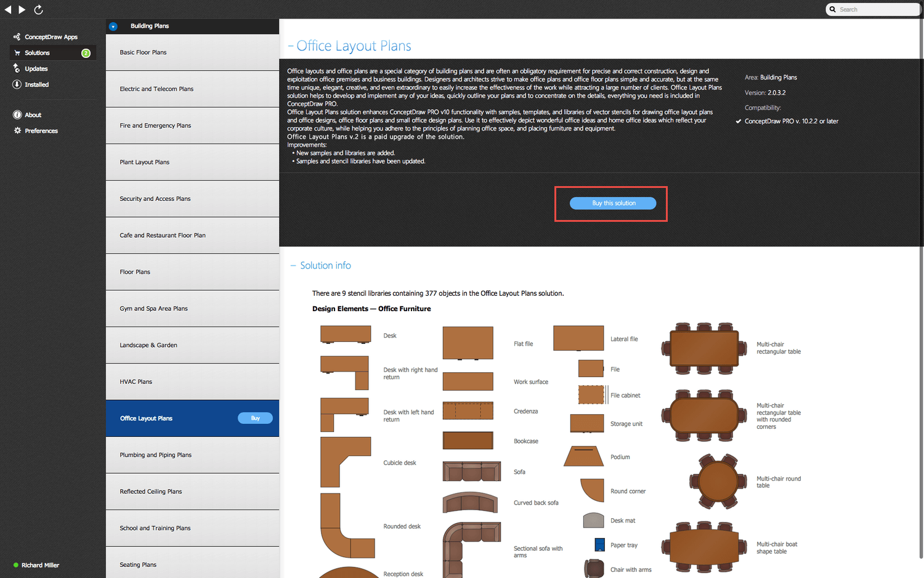Click the Podium thumbnail

(x=583, y=456)
